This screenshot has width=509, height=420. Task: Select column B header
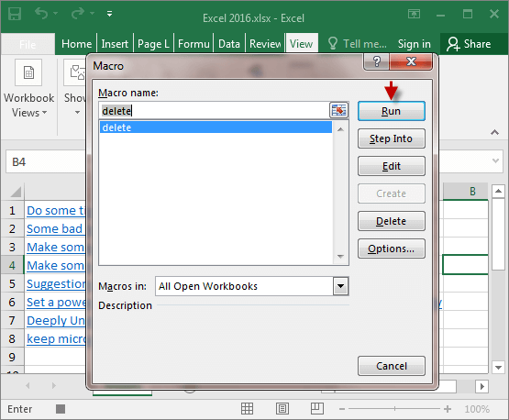click(x=466, y=191)
